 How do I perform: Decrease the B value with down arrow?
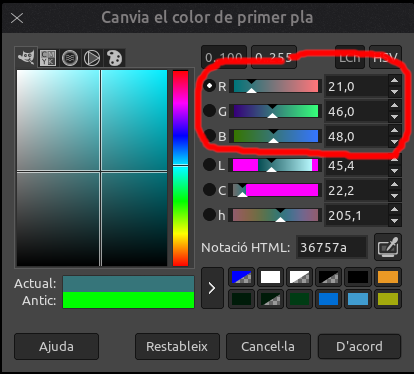click(395, 142)
